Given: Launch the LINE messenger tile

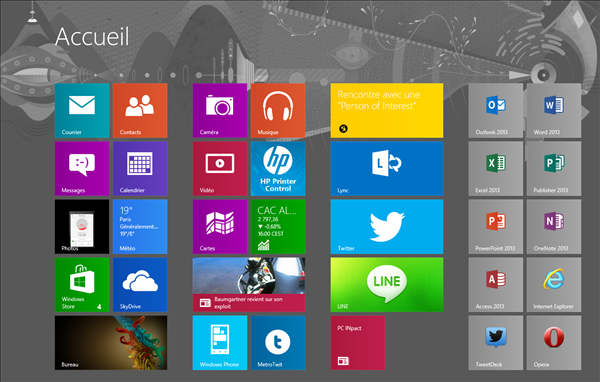Looking at the screenshot, I should (387, 285).
